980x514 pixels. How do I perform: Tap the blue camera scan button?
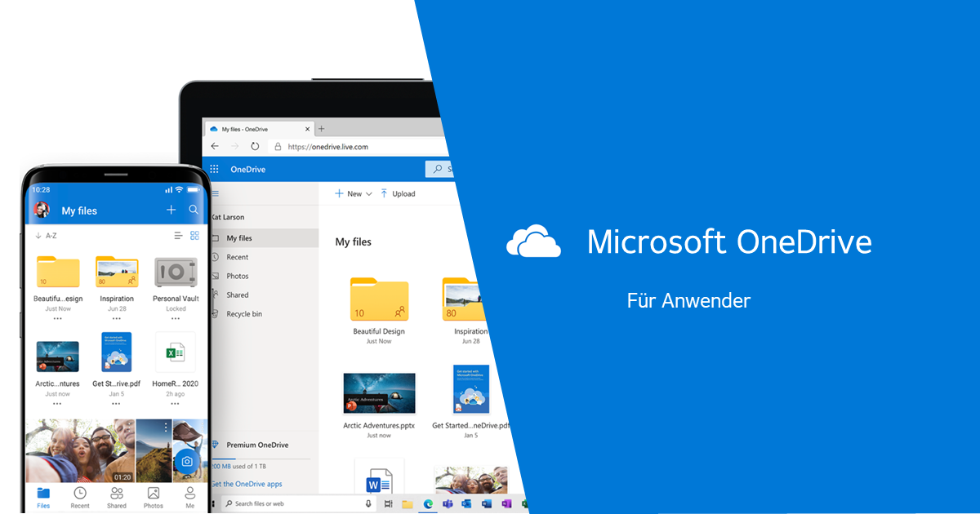click(x=187, y=461)
